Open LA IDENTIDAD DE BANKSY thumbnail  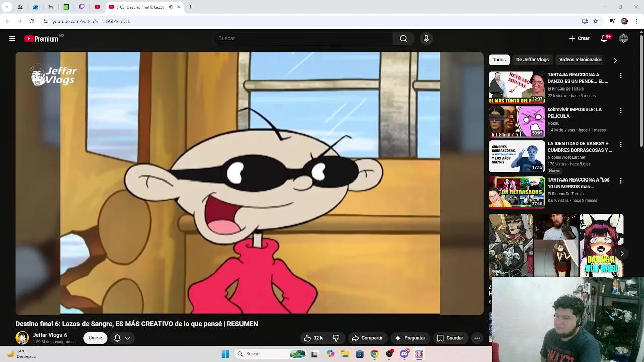tap(517, 156)
